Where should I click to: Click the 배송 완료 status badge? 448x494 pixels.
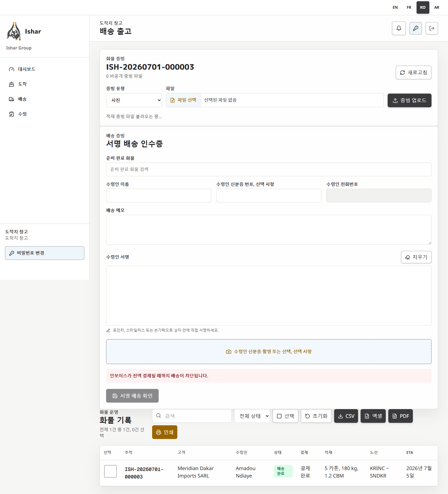click(283, 471)
